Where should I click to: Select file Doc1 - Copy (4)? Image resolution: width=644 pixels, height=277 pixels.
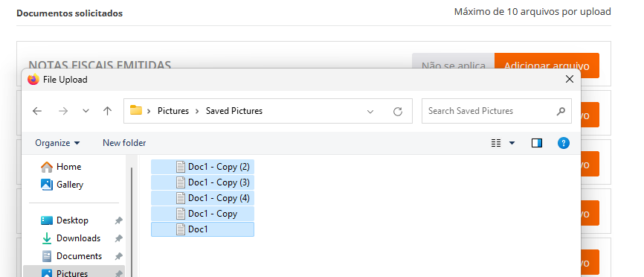click(x=202, y=198)
